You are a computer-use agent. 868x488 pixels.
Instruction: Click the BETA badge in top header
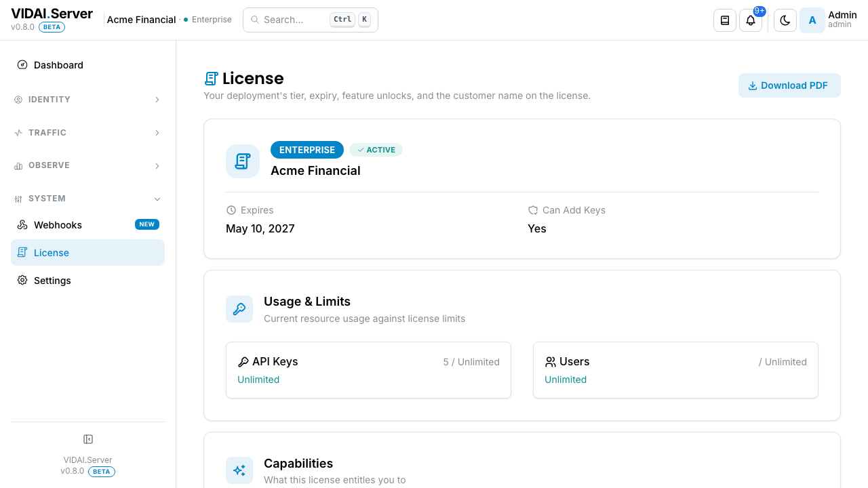pos(52,27)
